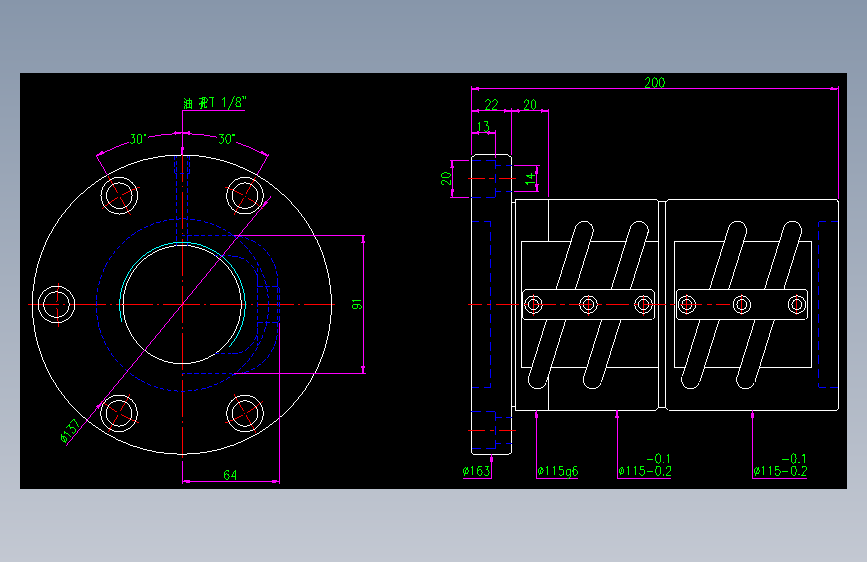Screen dimensions: 867x562
Task: Select the ø163 flange diameter label
Action: coord(477,471)
